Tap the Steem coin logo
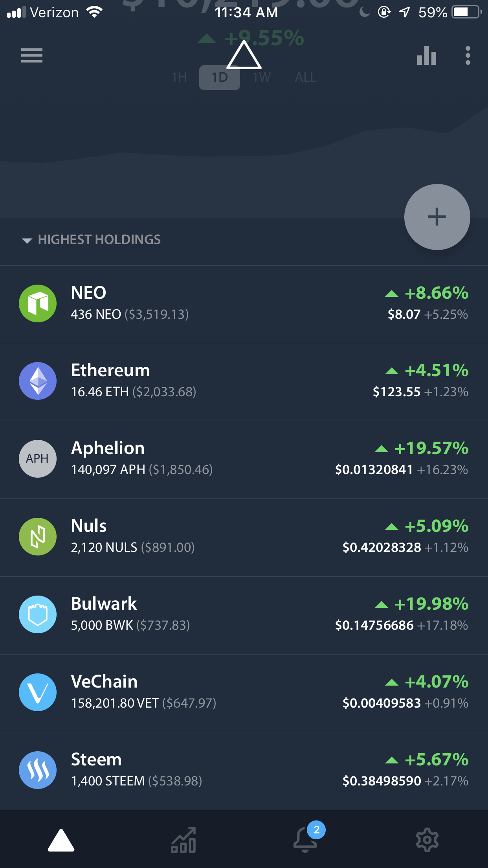The height and width of the screenshot is (868, 488). pyautogui.click(x=38, y=770)
